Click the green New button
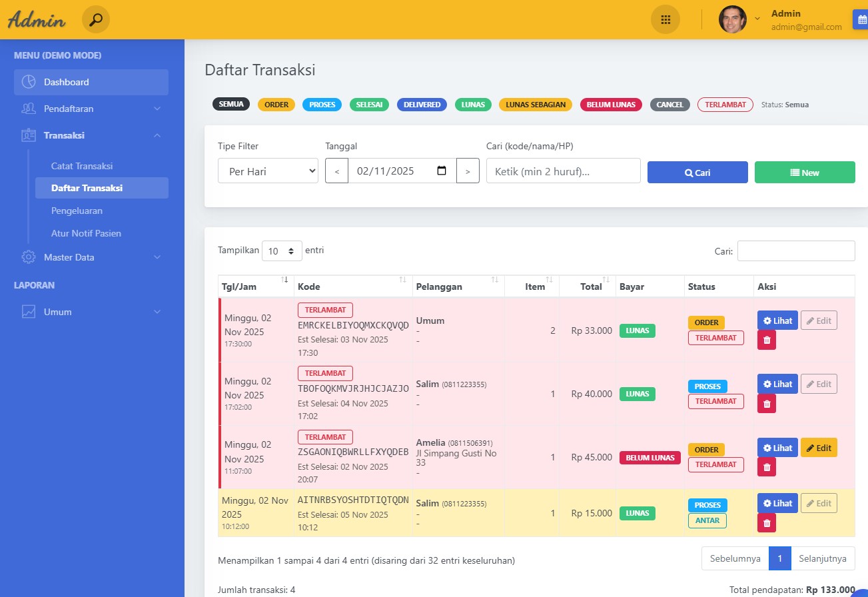The height and width of the screenshot is (597, 868). [804, 173]
